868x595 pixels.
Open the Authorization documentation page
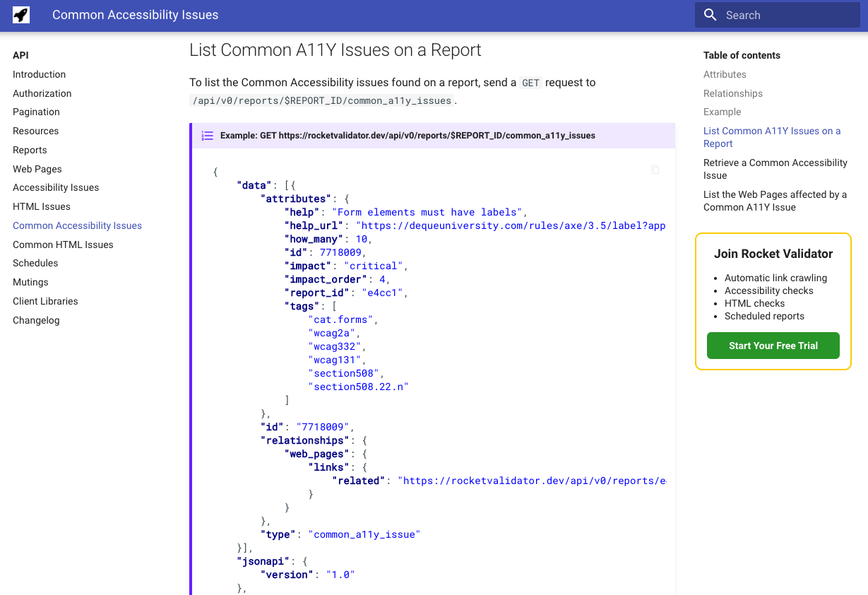42,93
